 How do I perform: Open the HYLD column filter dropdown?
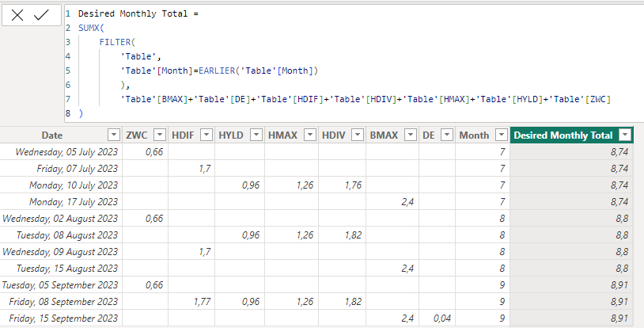pyautogui.click(x=256, y=135)
